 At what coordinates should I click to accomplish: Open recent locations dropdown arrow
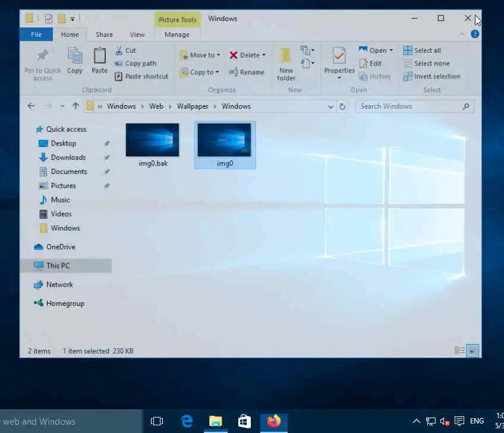click(62, 106)
